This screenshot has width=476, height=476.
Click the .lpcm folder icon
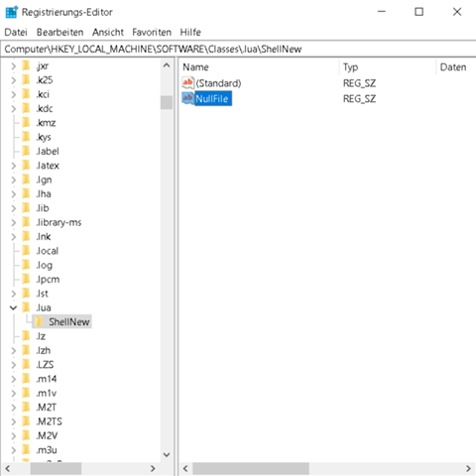click(26, 279)
